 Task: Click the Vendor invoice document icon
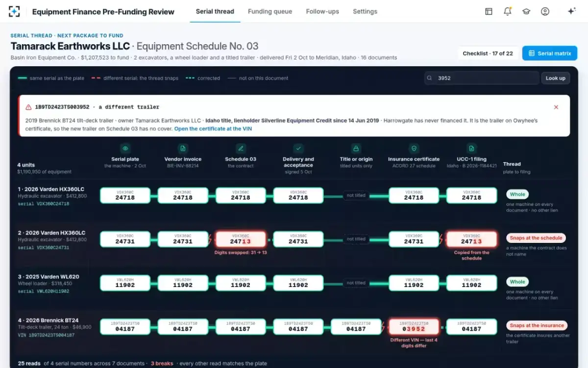[x=183, y=148]
